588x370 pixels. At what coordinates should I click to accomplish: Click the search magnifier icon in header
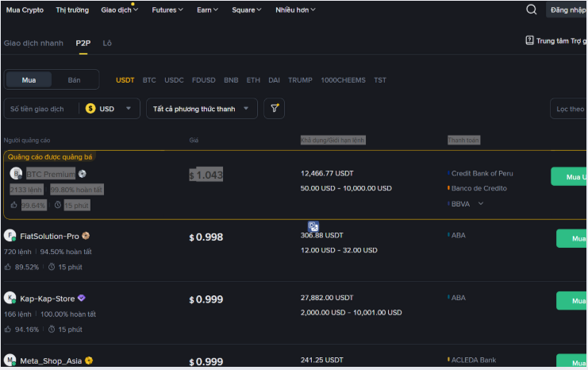point(532,10)
